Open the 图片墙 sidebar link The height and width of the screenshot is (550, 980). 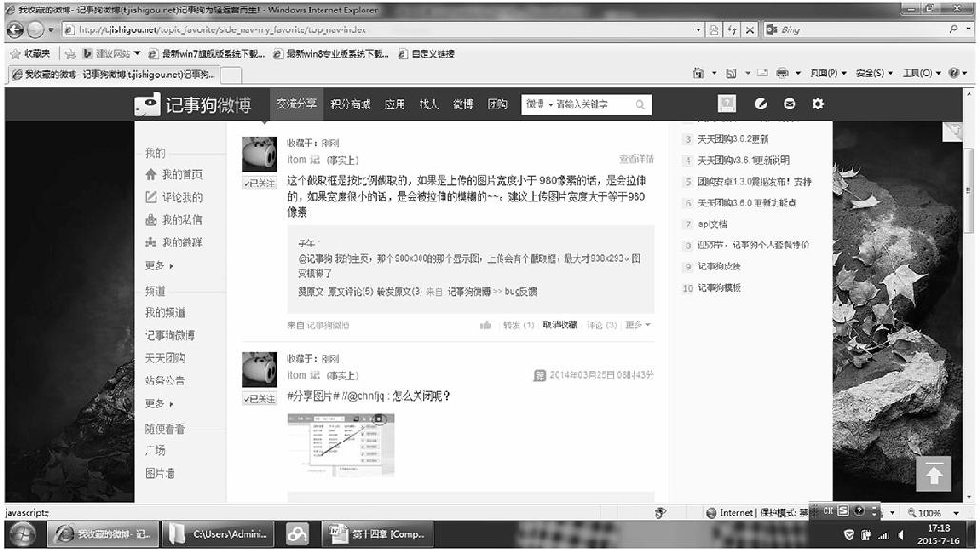pyautogui.click(x=160, y=473)
